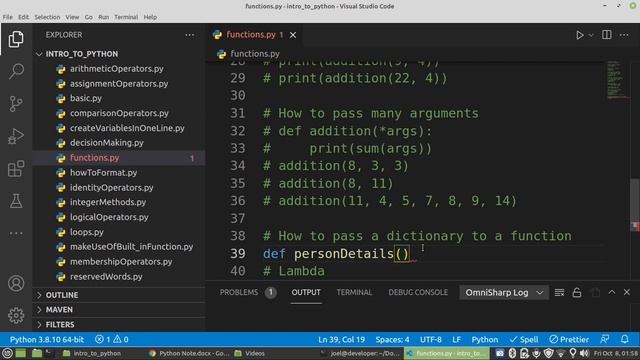Screen dimensions: 640x360
Task: Open the Accounts icon
Action: [x=16, y=283]
